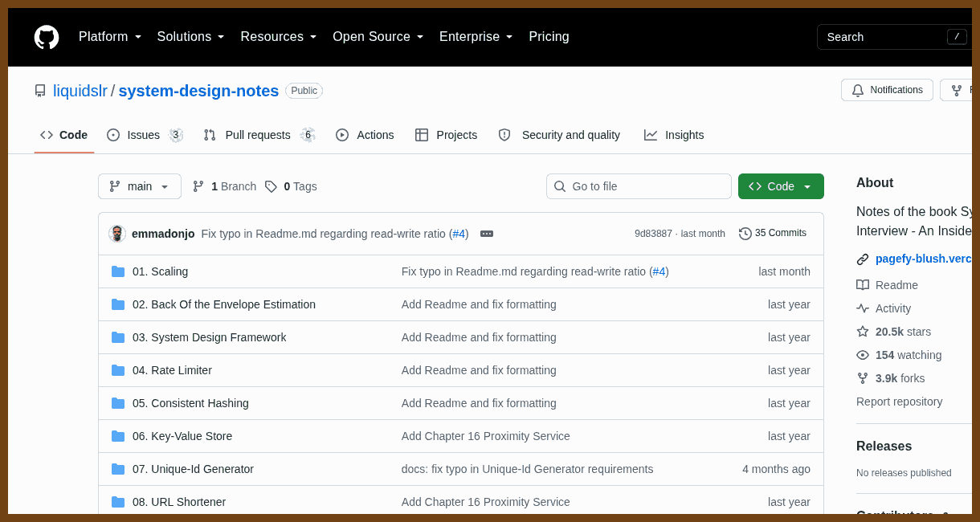View the 0 Tags list
The height and width of the screenshot is (522, 980).
click(x=291, y=186)
